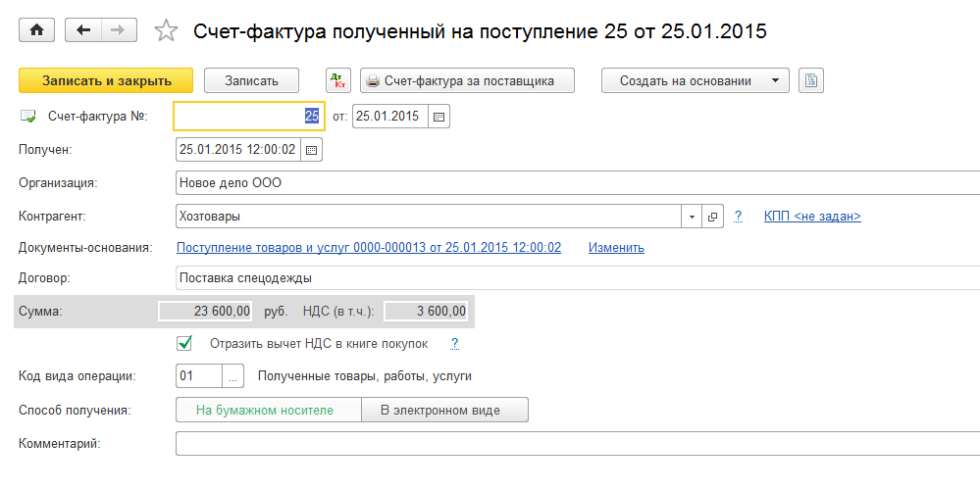This screenshot has height=490, width=980.
Task: Click Записать и закрыть button
Action: 106,80
